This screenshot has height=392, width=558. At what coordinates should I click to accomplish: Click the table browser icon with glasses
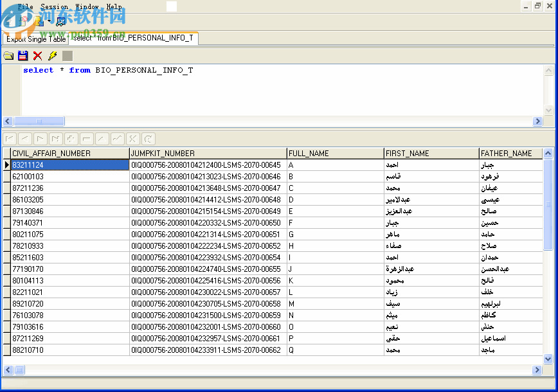(60, 21)
